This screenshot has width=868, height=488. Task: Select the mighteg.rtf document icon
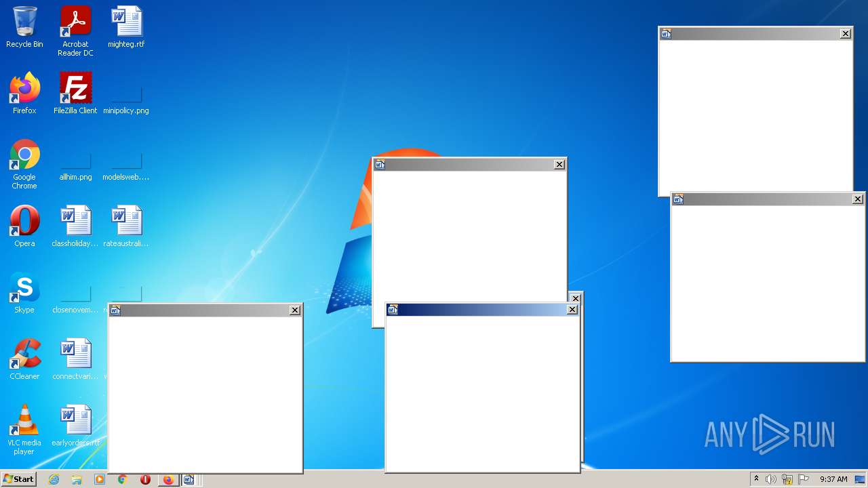pos(126,27)
